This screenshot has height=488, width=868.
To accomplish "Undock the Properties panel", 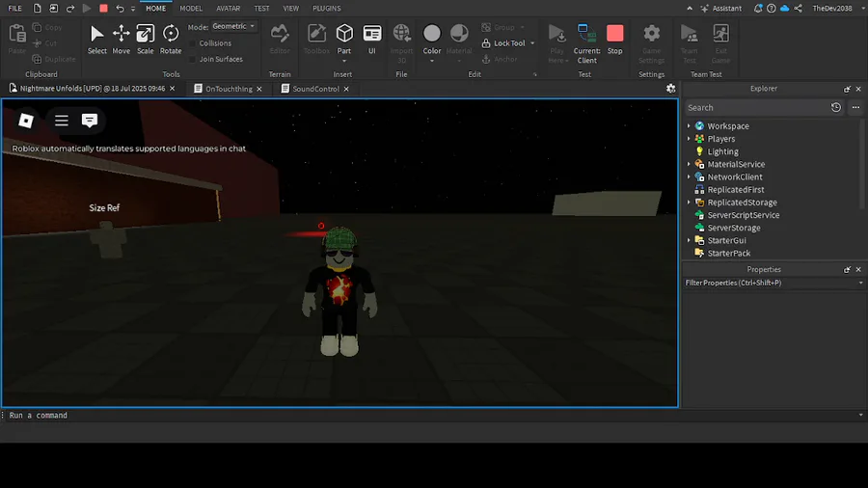I will coord(847,269).
